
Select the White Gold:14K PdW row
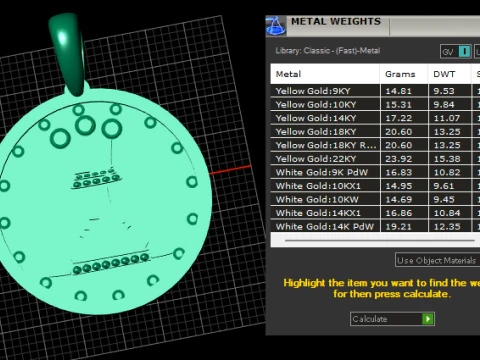coord(375,226)
